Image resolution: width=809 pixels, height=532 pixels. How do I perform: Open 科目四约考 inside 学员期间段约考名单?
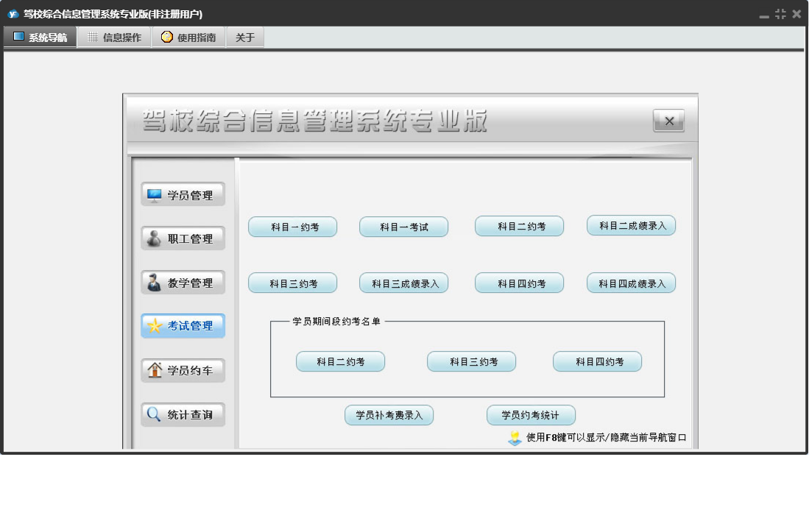[x=598, y=361]
